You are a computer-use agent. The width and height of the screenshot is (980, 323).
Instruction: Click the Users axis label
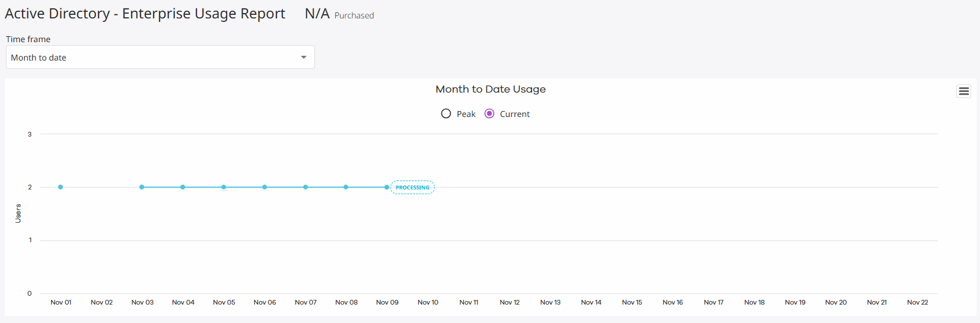[x=18, y=213]
